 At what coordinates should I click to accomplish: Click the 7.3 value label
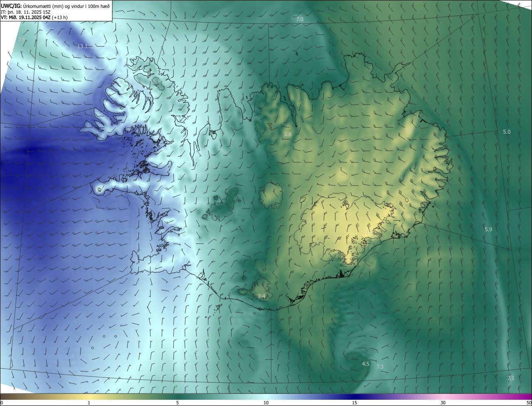click(x=380, y=367)
